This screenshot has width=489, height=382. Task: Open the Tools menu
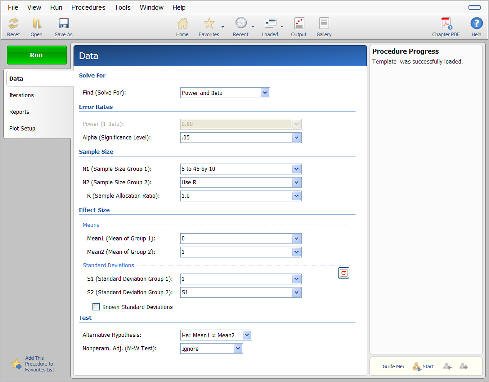pyautogui.click(x=122, y=7)
